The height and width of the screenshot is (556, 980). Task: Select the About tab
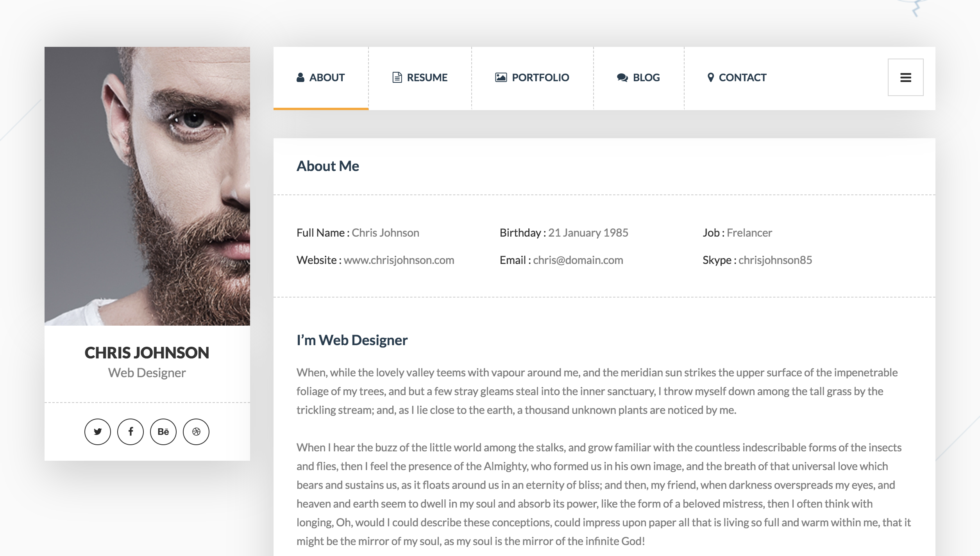(x=321, y=77)
